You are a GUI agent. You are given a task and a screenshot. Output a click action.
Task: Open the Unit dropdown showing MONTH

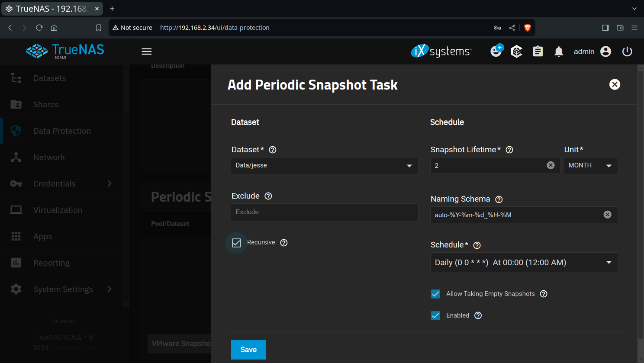591,166
